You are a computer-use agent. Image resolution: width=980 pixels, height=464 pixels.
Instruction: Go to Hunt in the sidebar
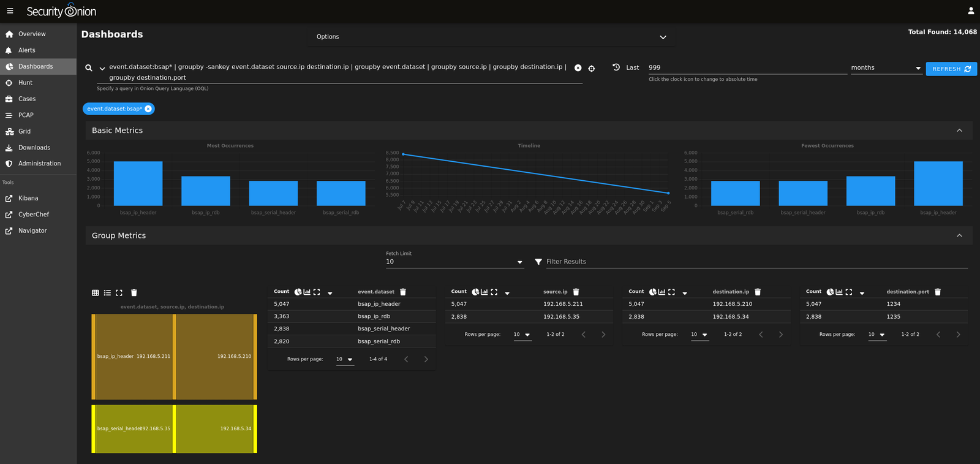point(25,83)
